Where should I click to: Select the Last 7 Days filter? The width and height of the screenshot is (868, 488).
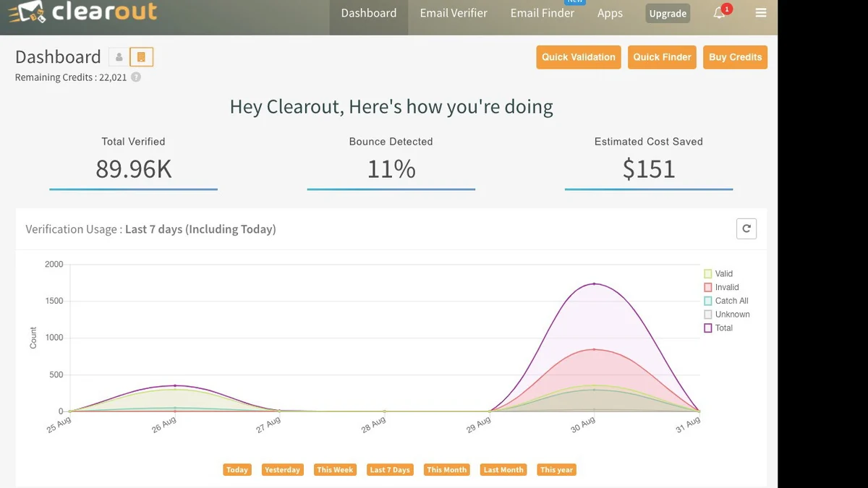click(390, 470)
